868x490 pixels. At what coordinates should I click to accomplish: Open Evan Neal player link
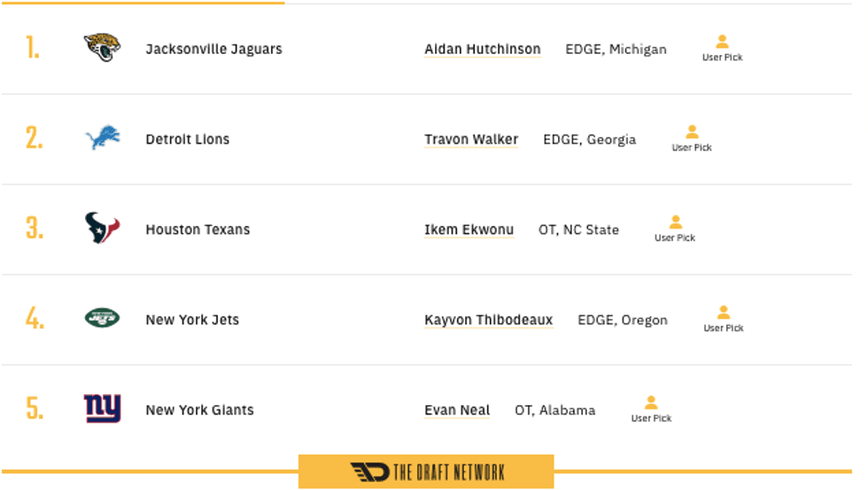457,410
